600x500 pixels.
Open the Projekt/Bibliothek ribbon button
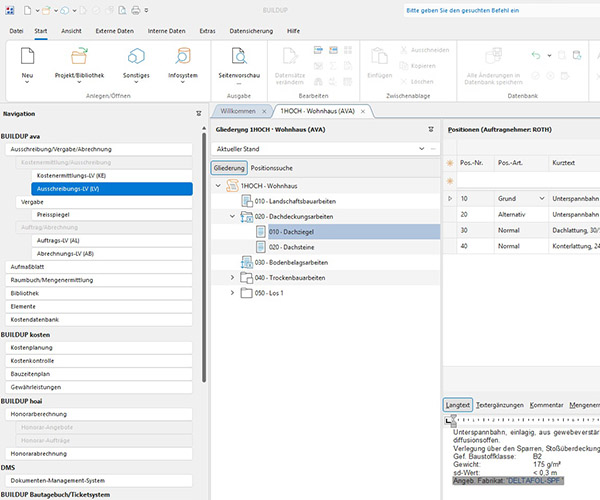[79, 64]
